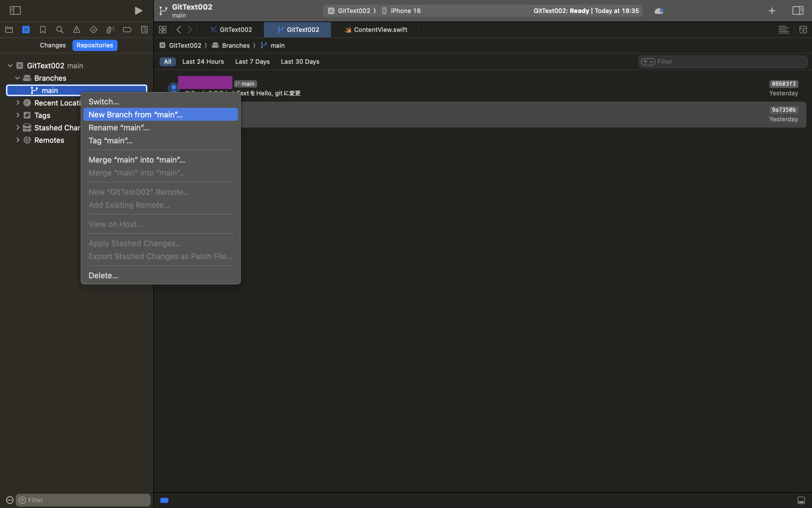Choose Tag "main"… menu item

pyautogui.click(x=160, y=140)
